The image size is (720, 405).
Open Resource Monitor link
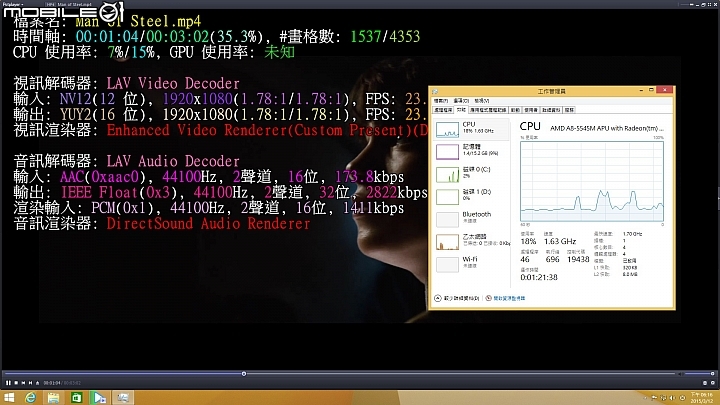pyautogui.click(x=506, y=298)
